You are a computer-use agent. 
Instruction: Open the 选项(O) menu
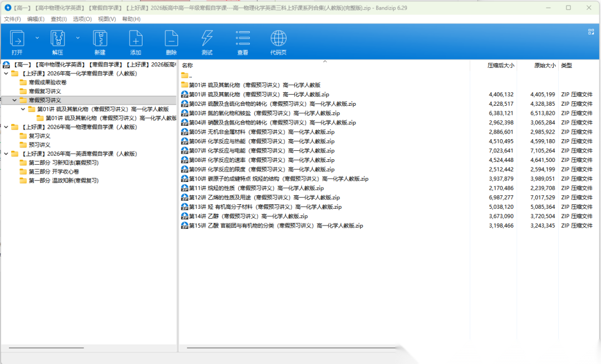point(82,19)
